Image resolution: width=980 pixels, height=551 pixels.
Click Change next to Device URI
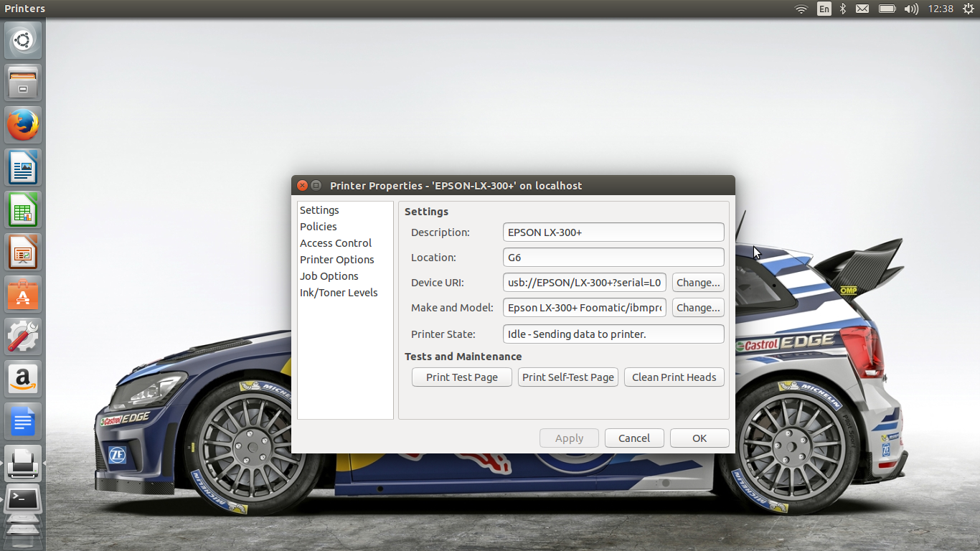pos(698,283)
